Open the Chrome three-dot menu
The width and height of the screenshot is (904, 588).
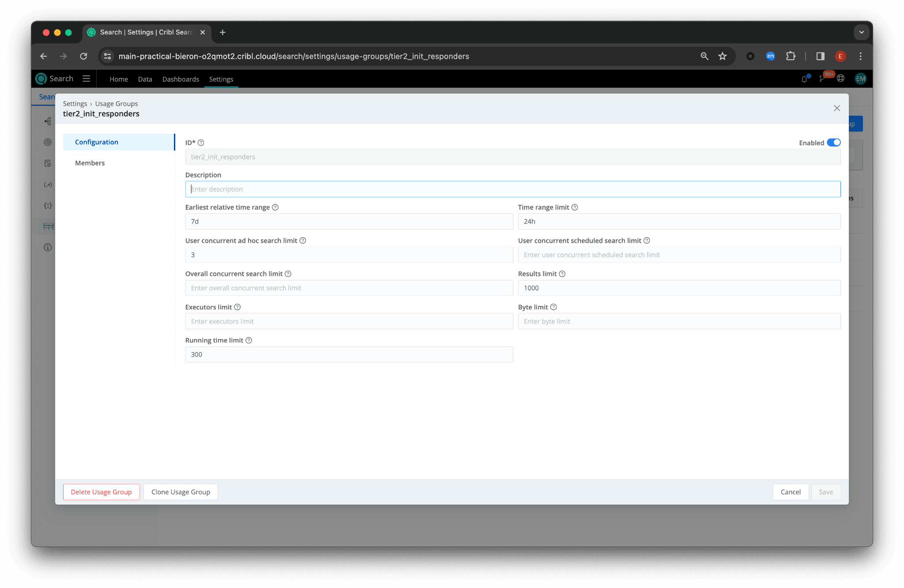click(860, 56)
